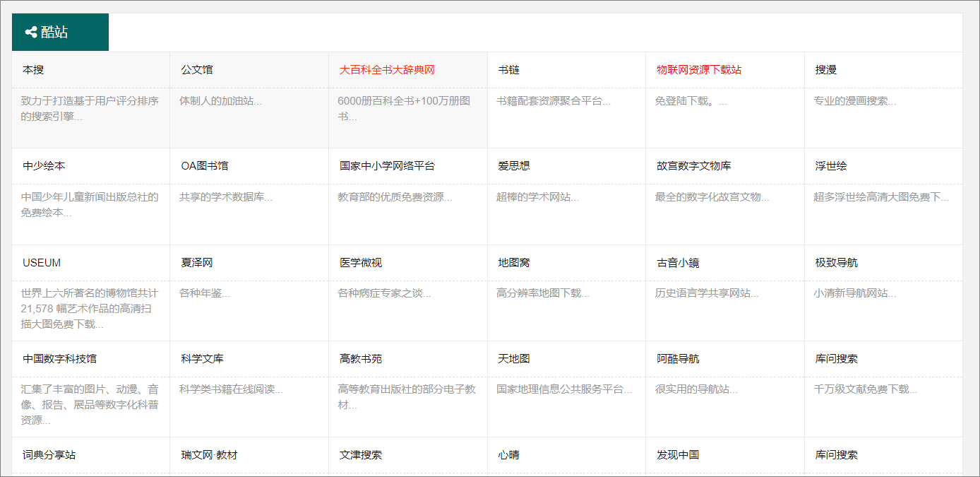Open the 中少绘本 children's picture book site
Image resolution: width=980 pixels, height=477 pixels.
tap(38, 165)
